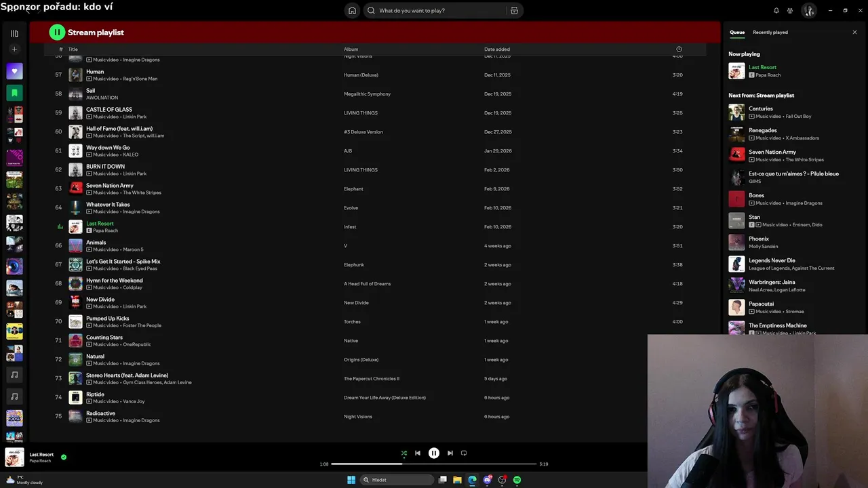Select Hall of Fame (feat. will.i.am)
Viewport: 868px width, 488px height.
(119, 128)
